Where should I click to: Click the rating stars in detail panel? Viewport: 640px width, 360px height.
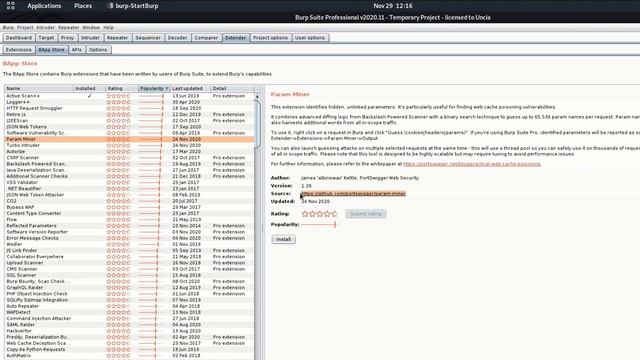[x=319, y=213]
